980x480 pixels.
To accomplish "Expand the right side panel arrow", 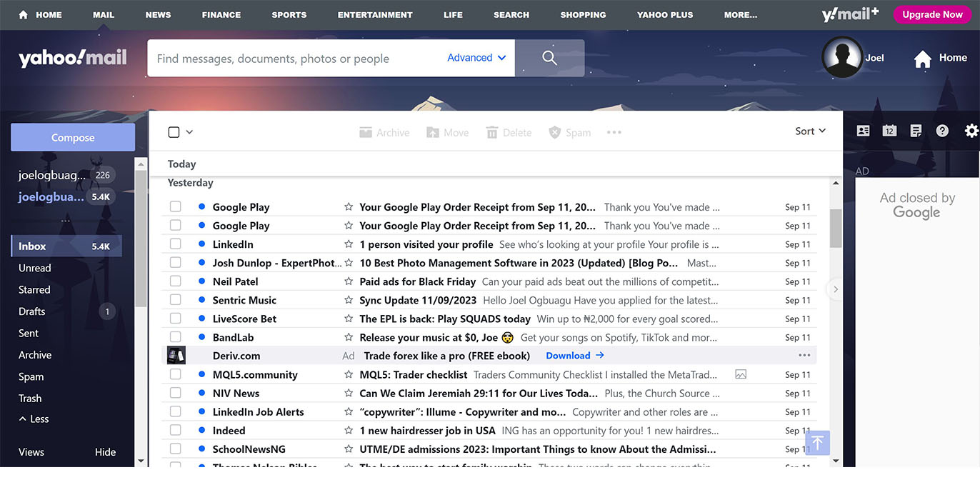I will tap(835, 289).
